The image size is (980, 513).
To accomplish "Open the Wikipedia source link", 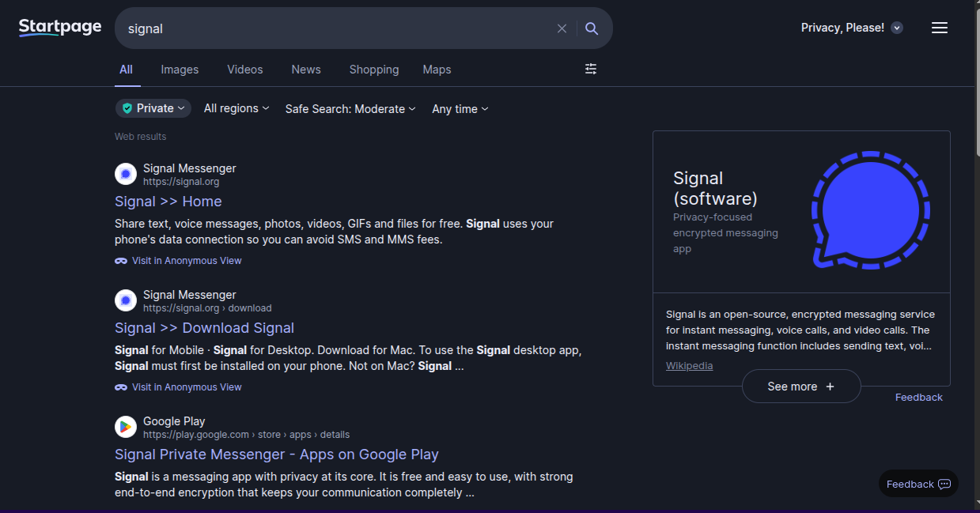I will point(689,366).
